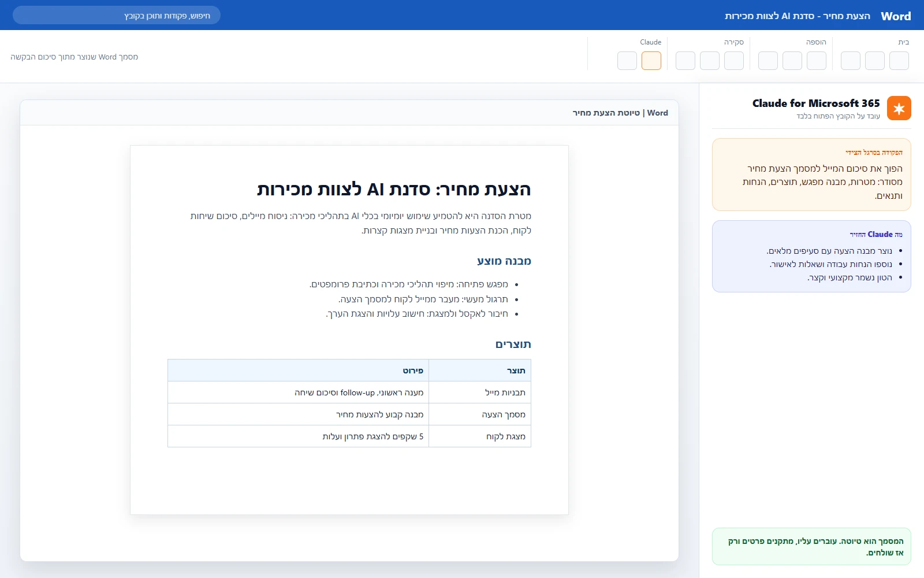Open the 'סקירה' ribbon group label

(x=733, y=42)
